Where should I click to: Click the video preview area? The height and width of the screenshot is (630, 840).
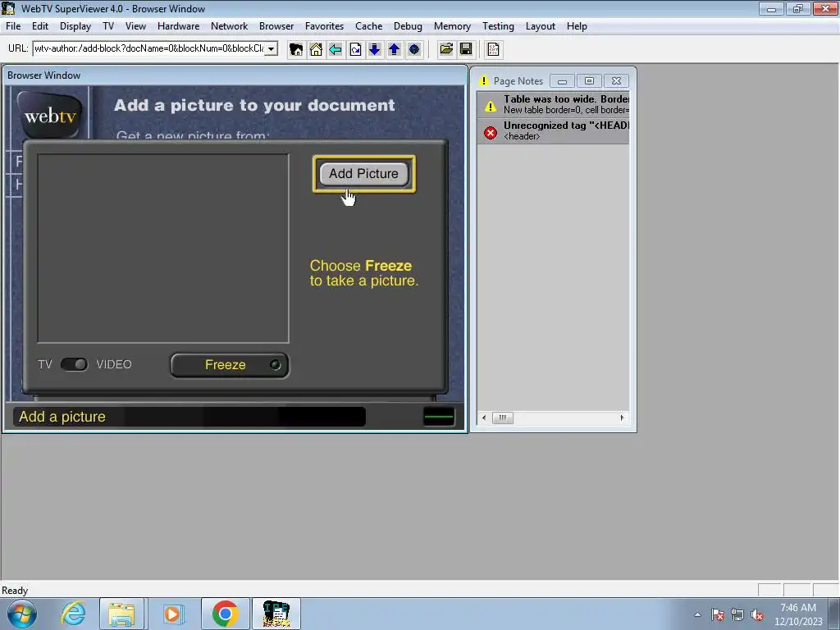click(163, 248)
